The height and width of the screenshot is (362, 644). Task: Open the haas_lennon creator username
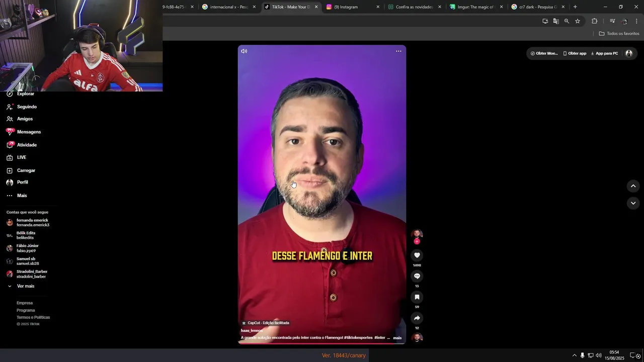coord(252,331)
